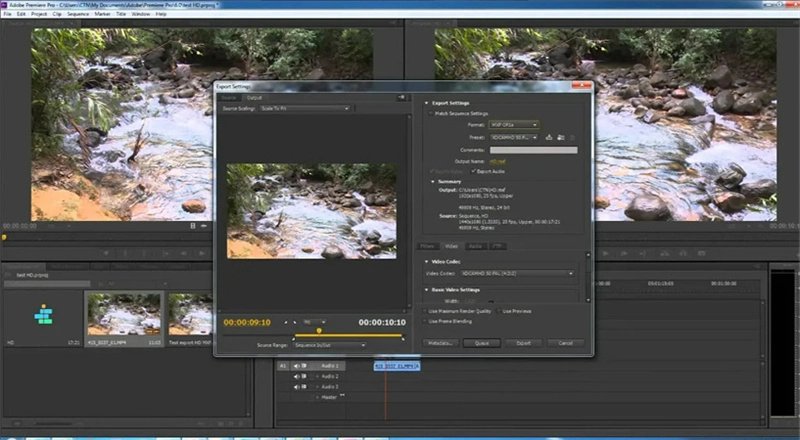Open the Source Scaling dropdown
The height and width of the screenshot is (440, 800).
coord(305,109)
